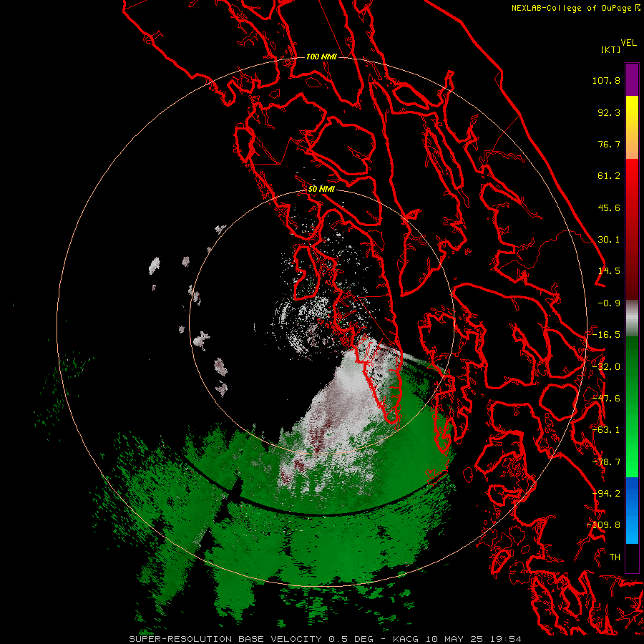Click the 100 NMI range ring label

321,57
